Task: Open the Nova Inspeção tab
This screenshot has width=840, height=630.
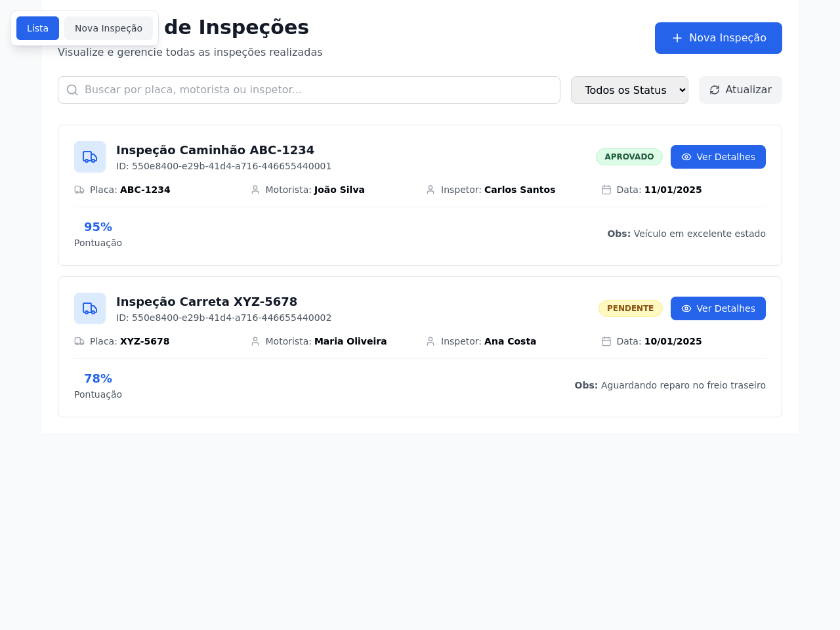Action: pos(108,28)
